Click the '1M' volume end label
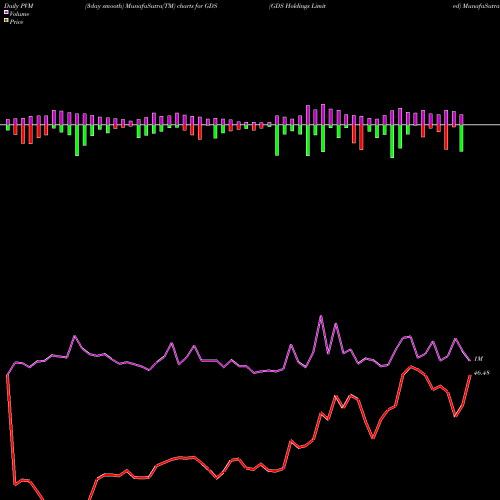This screenshot has width=500, height=500. pyautogui.click(x=478, y=359)
